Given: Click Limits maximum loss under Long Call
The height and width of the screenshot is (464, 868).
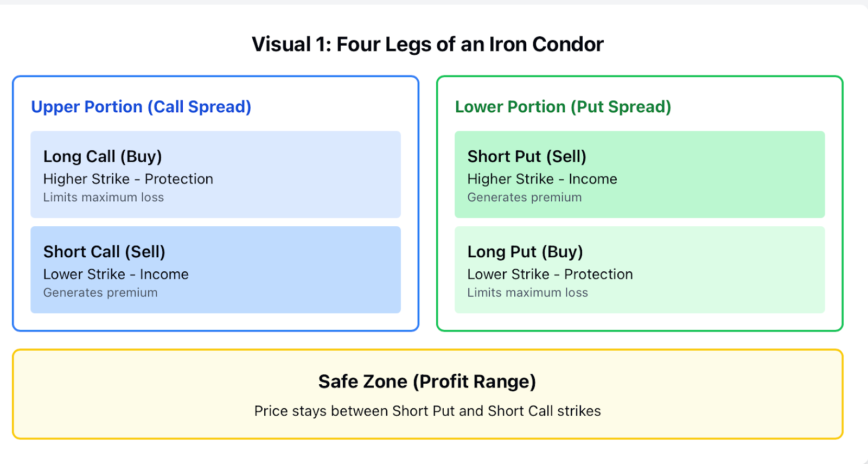Looking at the screenshot, I should [104, 198].
